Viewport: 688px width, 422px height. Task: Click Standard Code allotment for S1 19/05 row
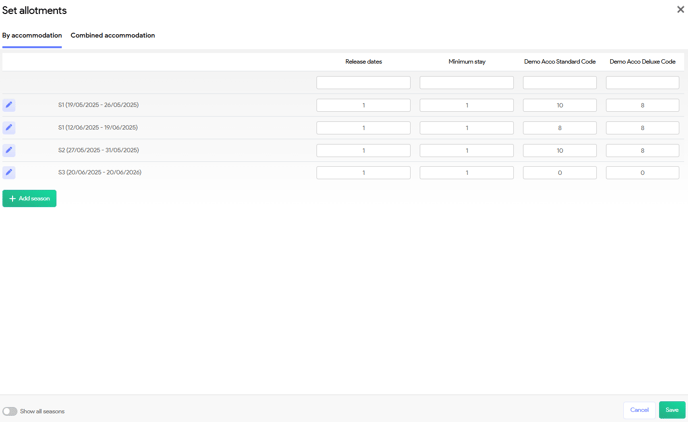point(559,105)
